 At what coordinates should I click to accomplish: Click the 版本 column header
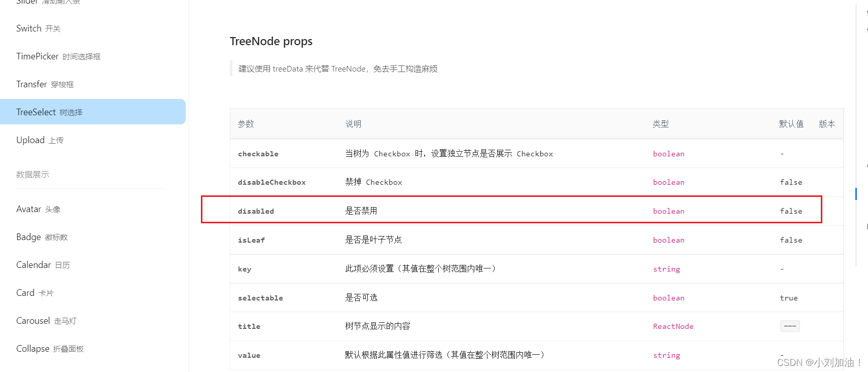pos(827,124)
